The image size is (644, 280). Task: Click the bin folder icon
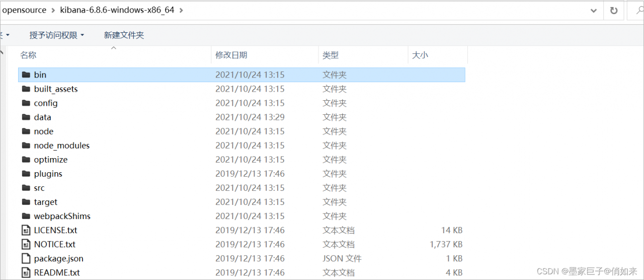(26, 75)
